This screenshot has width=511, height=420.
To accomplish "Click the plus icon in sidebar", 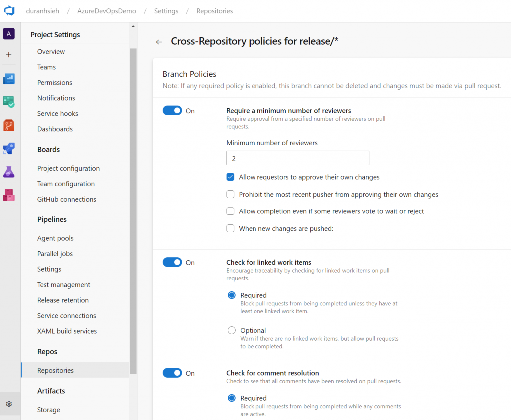I will pyautogui.click(x=9, y=55).
